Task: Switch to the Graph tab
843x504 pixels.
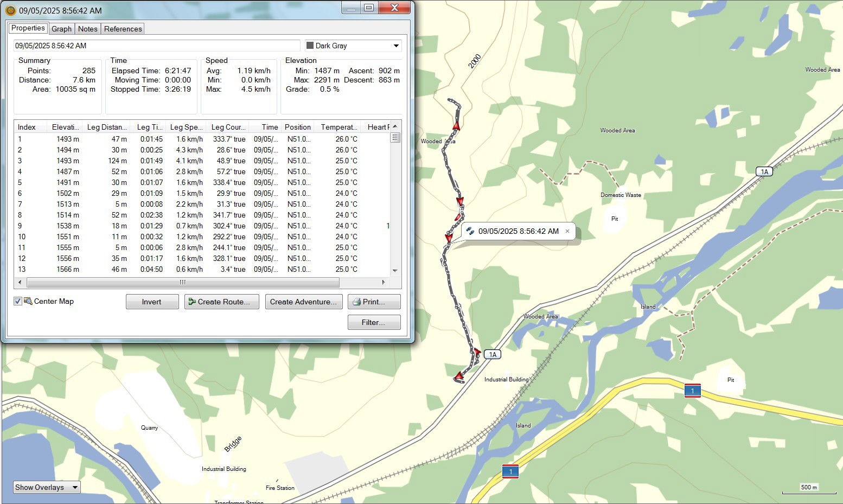Action: [x=61, y=29]
